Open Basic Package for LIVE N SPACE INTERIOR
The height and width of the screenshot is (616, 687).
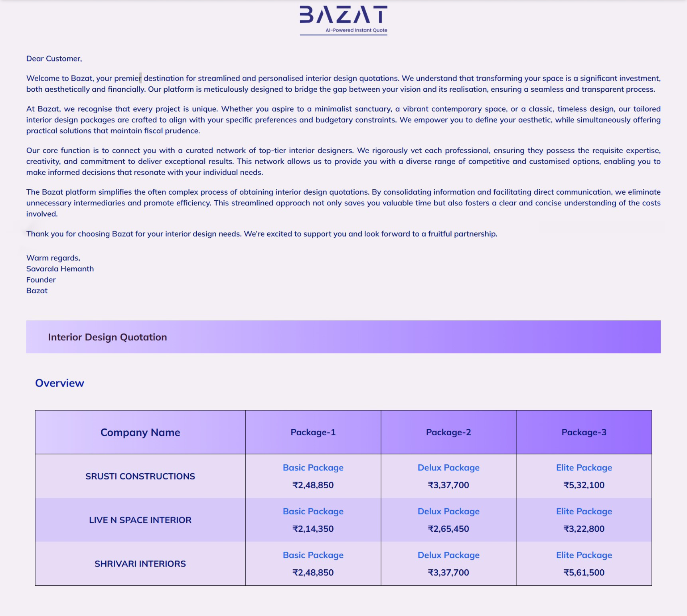[313, 511]
